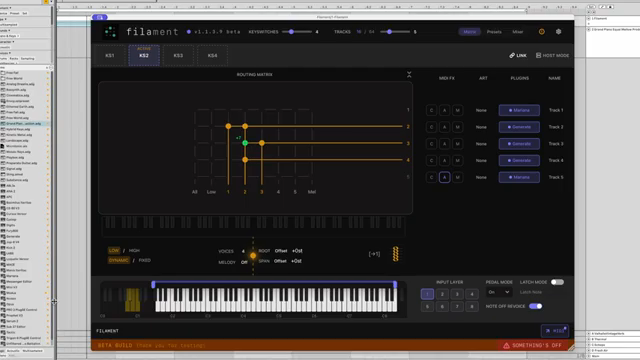Open the Pedal Mode dropdown
Image resolution: width=640 pixels, height=360 pixels.
499,292
